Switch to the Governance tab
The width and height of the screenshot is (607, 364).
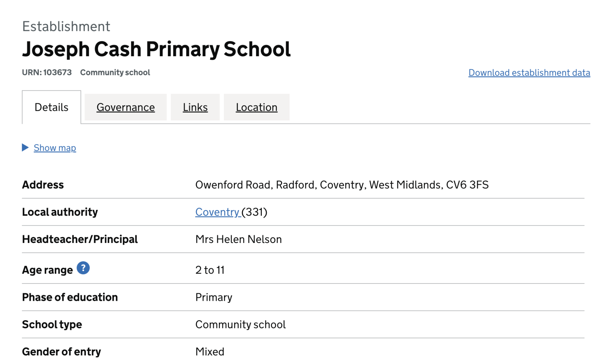[x=126, y=107]
